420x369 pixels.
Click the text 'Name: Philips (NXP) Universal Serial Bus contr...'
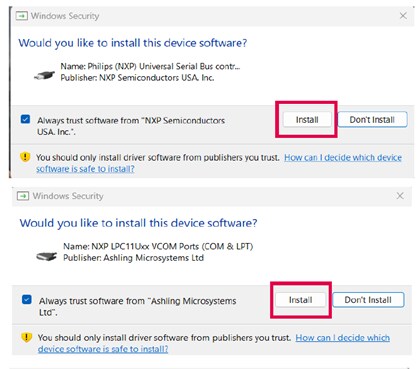coord(150,66)
